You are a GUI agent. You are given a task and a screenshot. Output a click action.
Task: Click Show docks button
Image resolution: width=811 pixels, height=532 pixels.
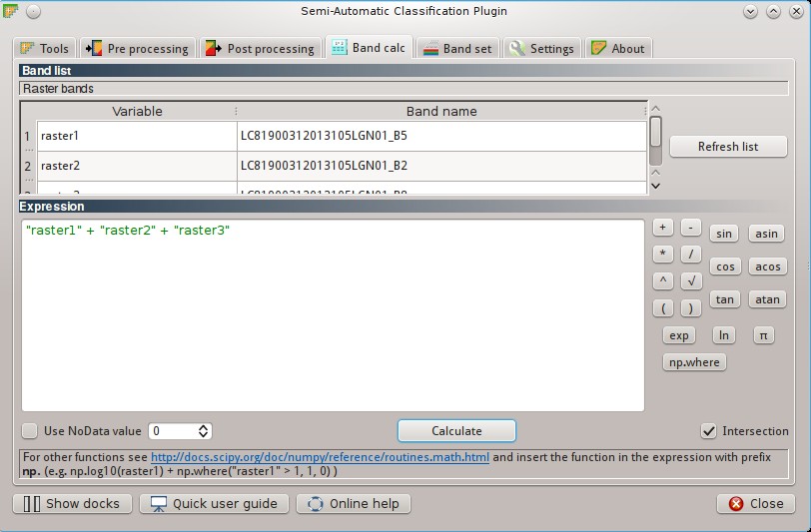[x=72, y=504]
